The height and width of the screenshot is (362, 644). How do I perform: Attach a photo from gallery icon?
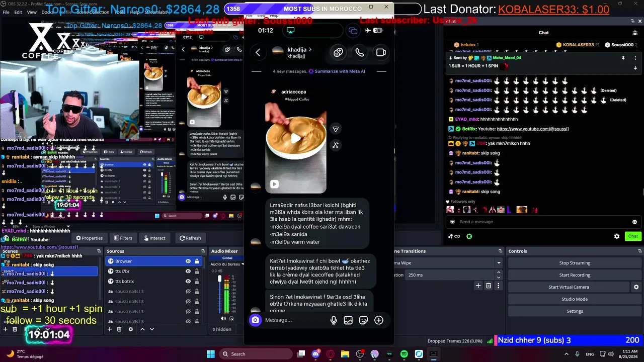[x=348, y=320]
